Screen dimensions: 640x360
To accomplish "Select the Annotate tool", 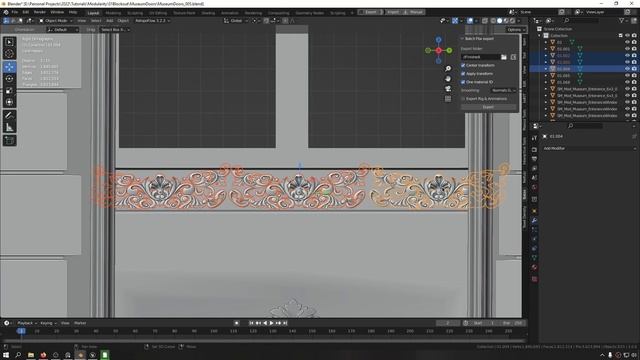I will click(9, 116).
